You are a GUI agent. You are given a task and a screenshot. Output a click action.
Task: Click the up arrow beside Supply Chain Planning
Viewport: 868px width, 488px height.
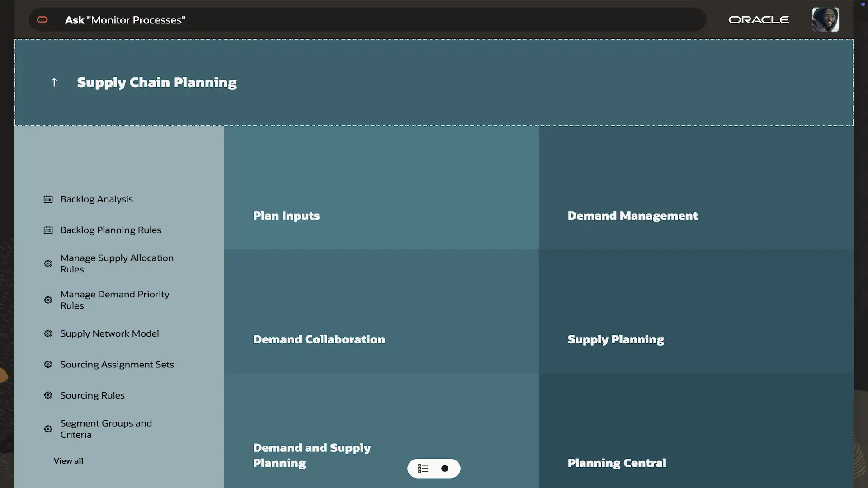pos(54,82)
